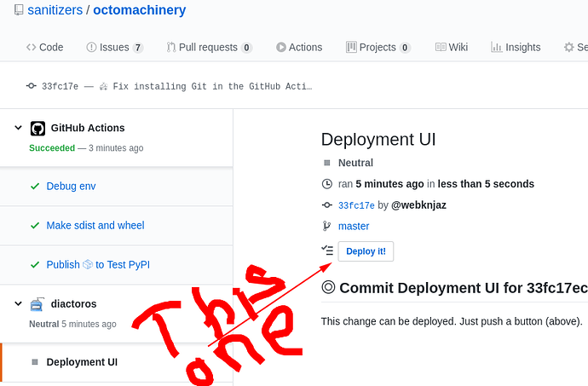Click the checkmark beside Make sdist and wheel
Image resolution: width=588 pixels, height=386 pixels.
pos(35,226)
